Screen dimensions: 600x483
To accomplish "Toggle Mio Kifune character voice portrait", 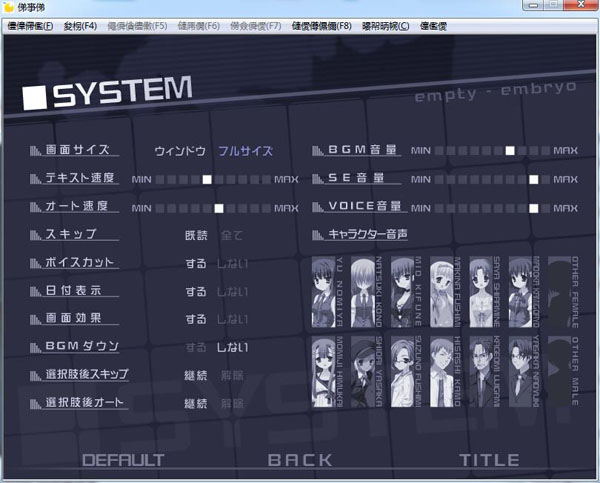I will [402, 292].
